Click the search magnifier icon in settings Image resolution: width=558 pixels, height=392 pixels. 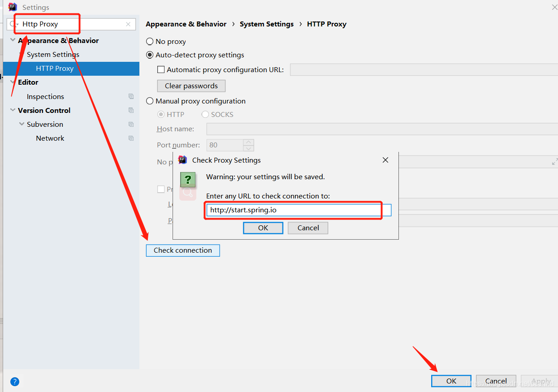pos(13,24)
